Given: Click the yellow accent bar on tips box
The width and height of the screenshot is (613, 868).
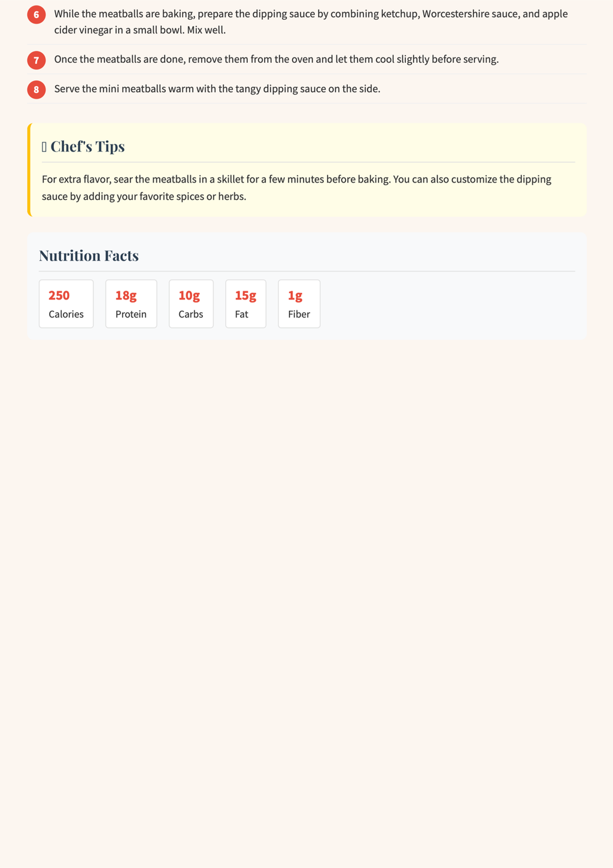Looking at the screenshot, I should [29, 170].
